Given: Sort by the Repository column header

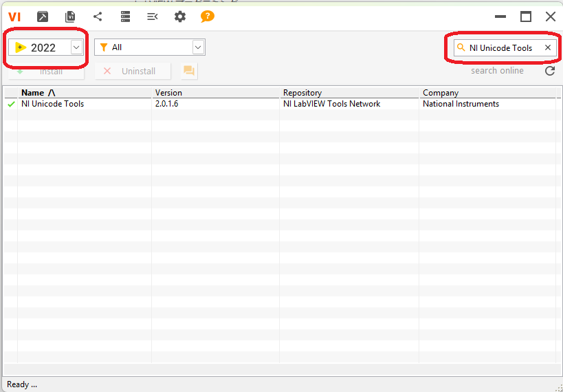Looking at the screenshot, I should (x=349, y=93).
